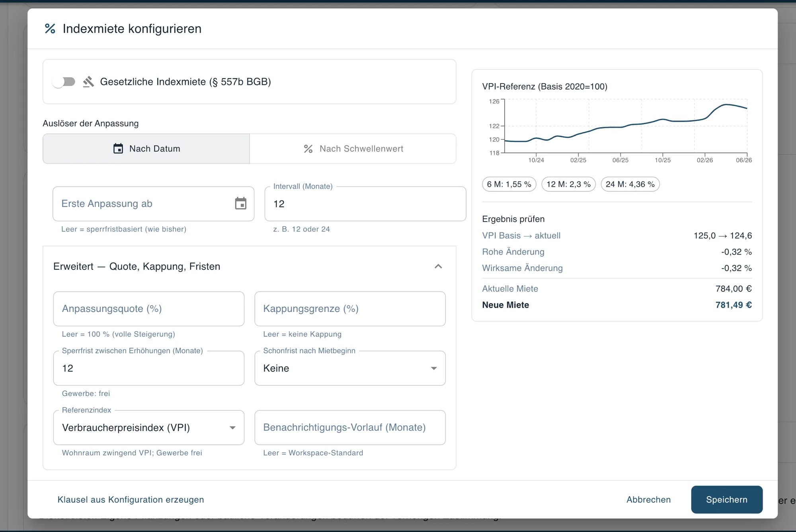Viewport: 796px width, 532px height.
Task: Click the Wirksame Änderung label
Action: click(523, 268)
